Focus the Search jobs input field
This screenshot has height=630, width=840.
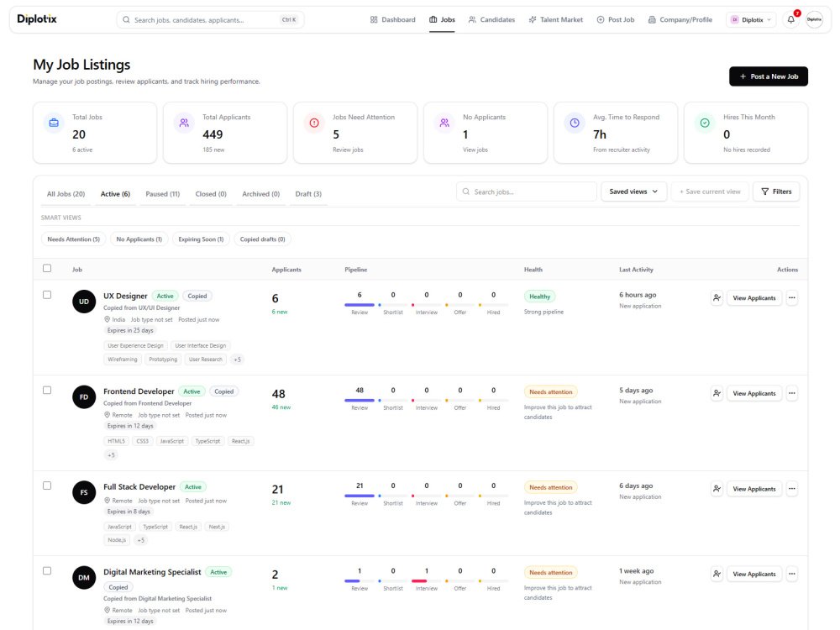pos(527,192)
